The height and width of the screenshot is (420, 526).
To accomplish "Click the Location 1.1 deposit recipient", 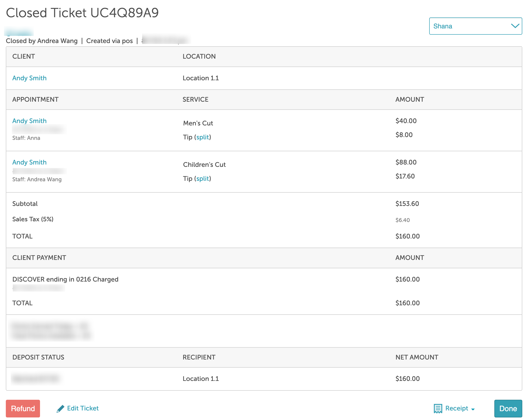I will (201, 379).
